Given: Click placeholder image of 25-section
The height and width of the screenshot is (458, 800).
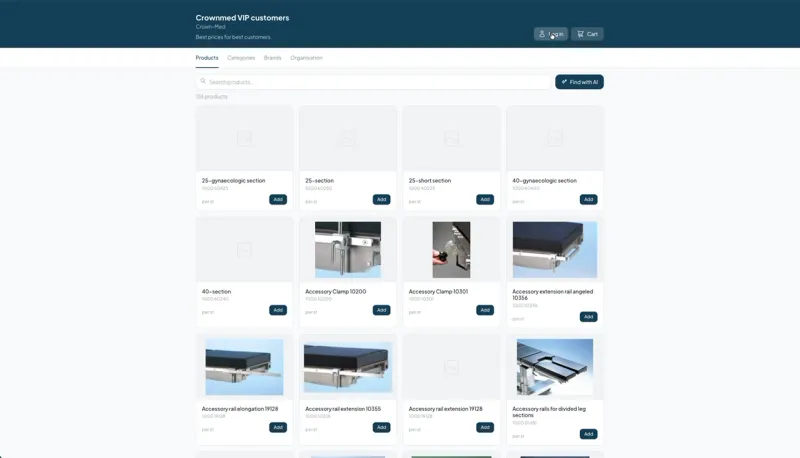Looking at the screenshot, I should [x=348, y=138].
